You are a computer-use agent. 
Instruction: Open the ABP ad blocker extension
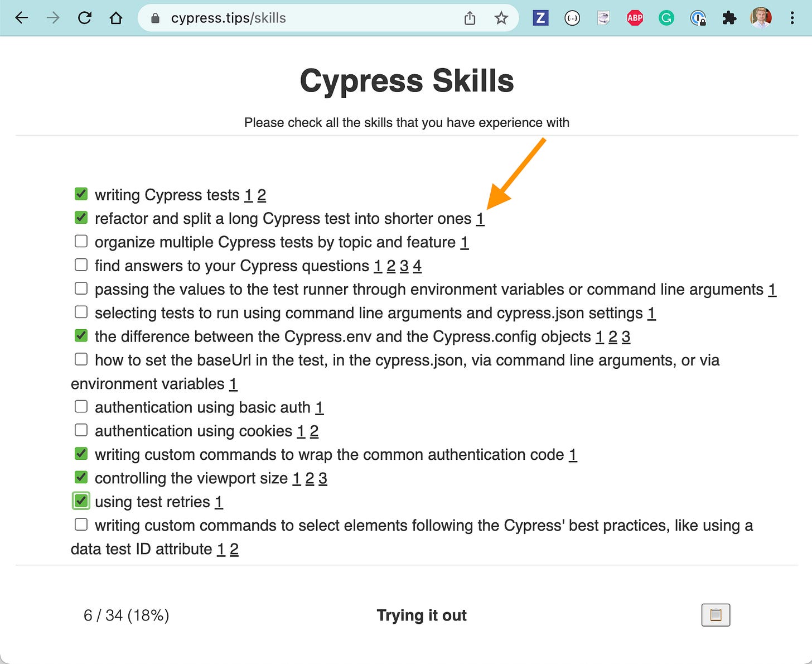click(x=635, y=18)
